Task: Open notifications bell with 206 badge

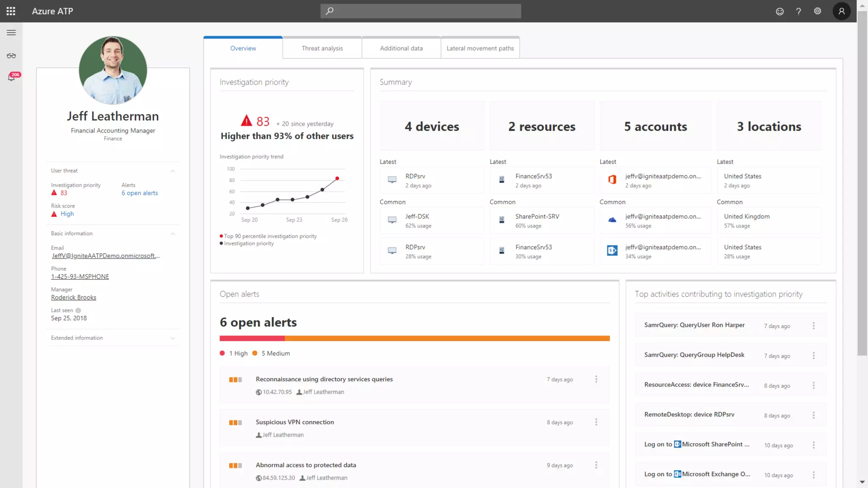Action: point(12,77)
